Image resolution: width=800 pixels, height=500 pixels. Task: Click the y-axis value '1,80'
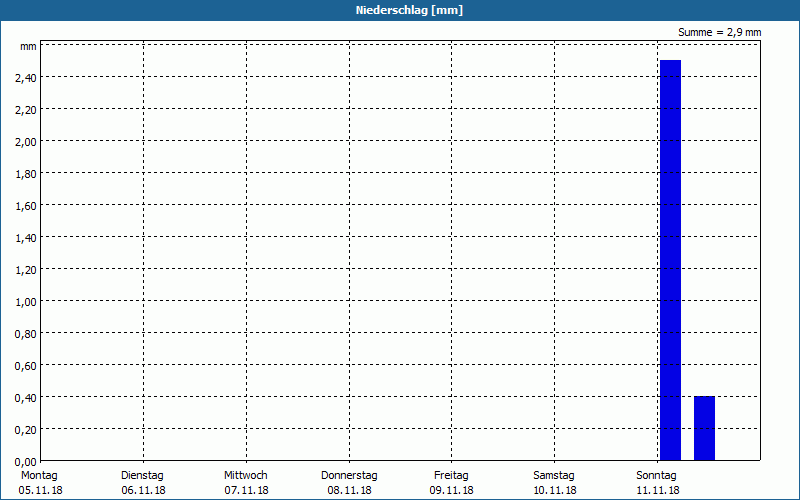(26, 174)
